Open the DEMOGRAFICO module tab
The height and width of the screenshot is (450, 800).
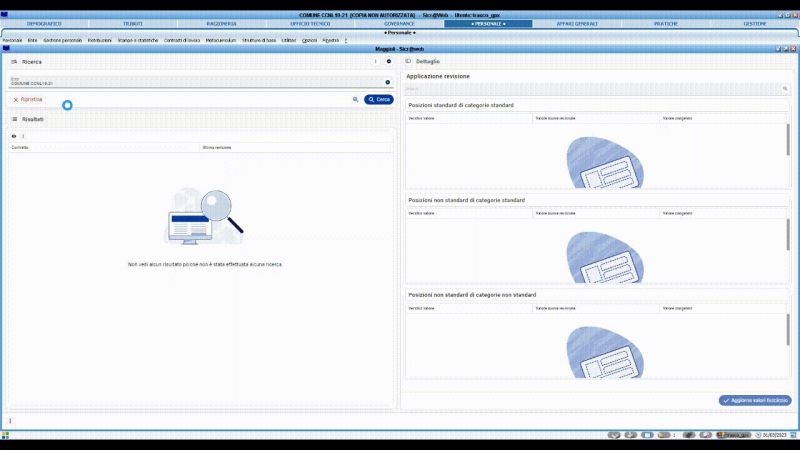44,23
